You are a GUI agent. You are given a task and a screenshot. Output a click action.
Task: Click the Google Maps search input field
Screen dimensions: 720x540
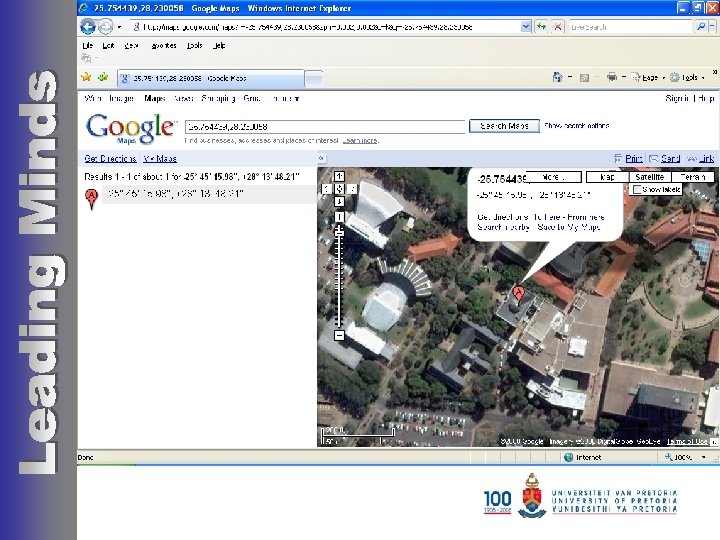point(325,127)
